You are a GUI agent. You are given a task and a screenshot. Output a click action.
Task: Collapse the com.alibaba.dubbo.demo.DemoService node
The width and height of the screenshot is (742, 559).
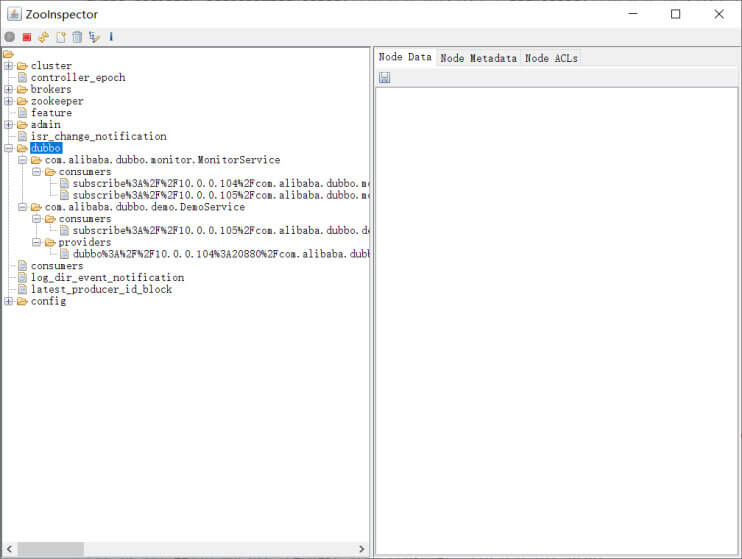(x=22, y=207)
